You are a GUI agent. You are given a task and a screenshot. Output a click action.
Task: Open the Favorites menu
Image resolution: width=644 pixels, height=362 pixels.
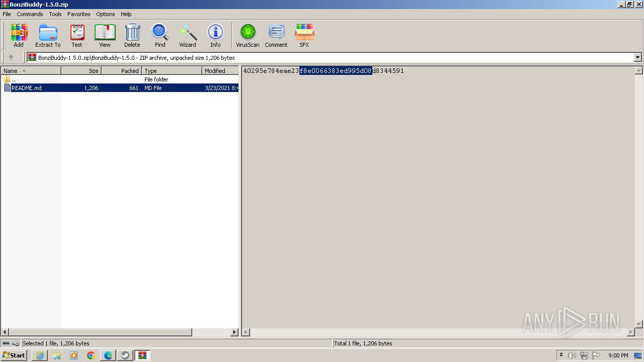click(79, 14)
